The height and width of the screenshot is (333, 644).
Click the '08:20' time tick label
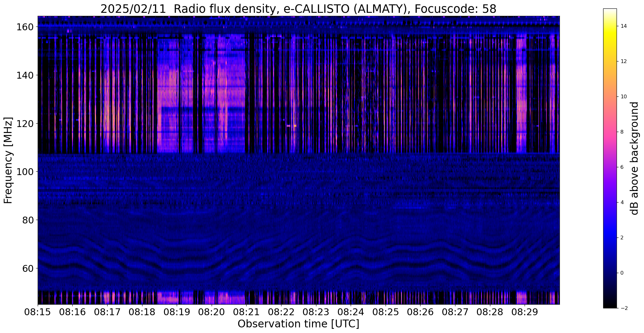click(212, 312)
